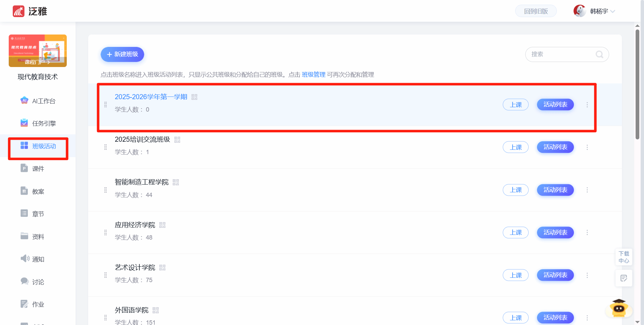The height and width of the screenshot is (325, 644).
Task: Click the drag handle of 应用经济学院 row
Action: 106,233
